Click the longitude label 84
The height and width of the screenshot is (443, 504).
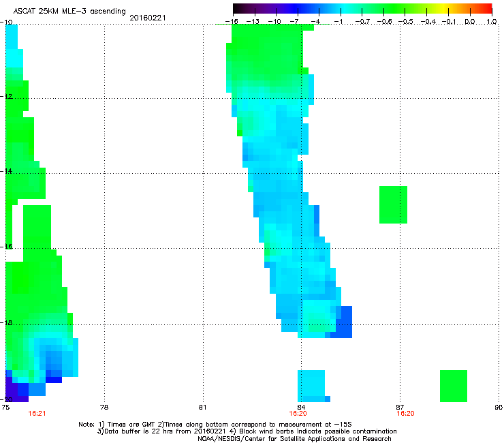tap(301, 408)
